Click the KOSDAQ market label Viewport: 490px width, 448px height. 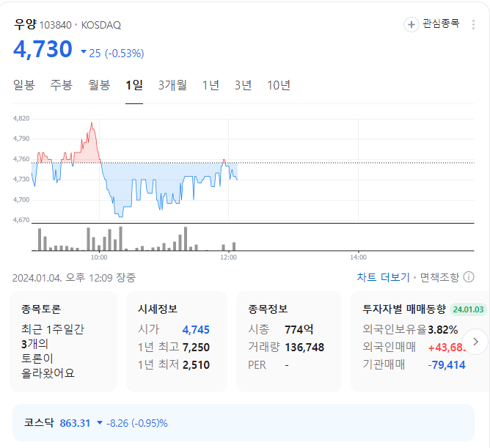click(101, 25)
